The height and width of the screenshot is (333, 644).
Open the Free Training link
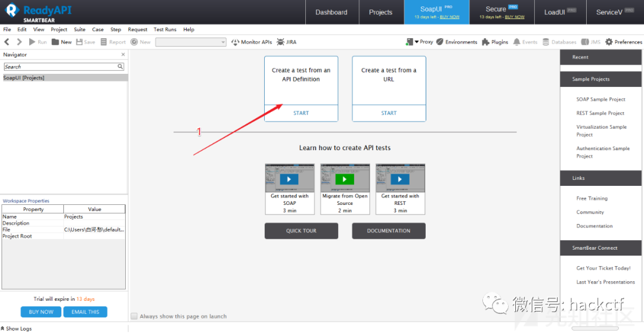592,198
